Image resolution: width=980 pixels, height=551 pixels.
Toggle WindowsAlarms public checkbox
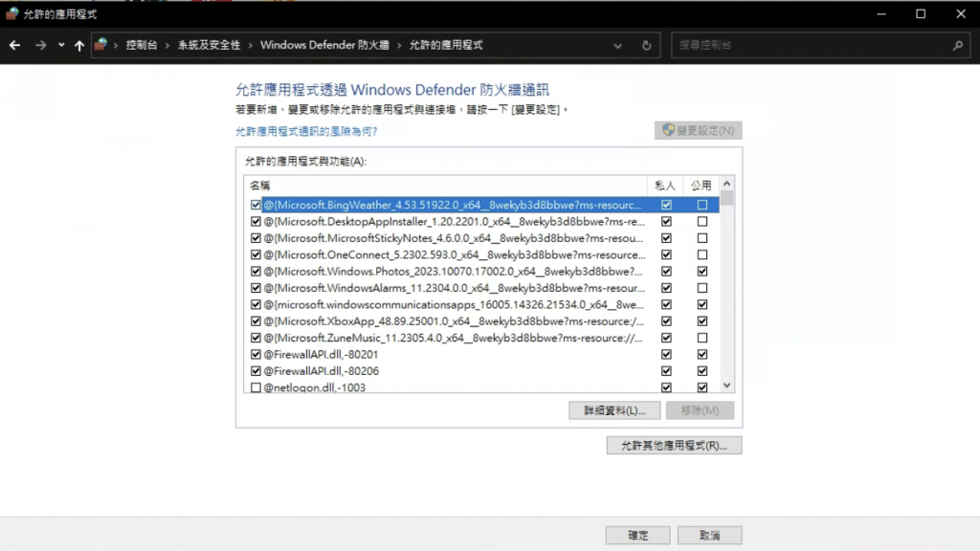pos(702,288)
